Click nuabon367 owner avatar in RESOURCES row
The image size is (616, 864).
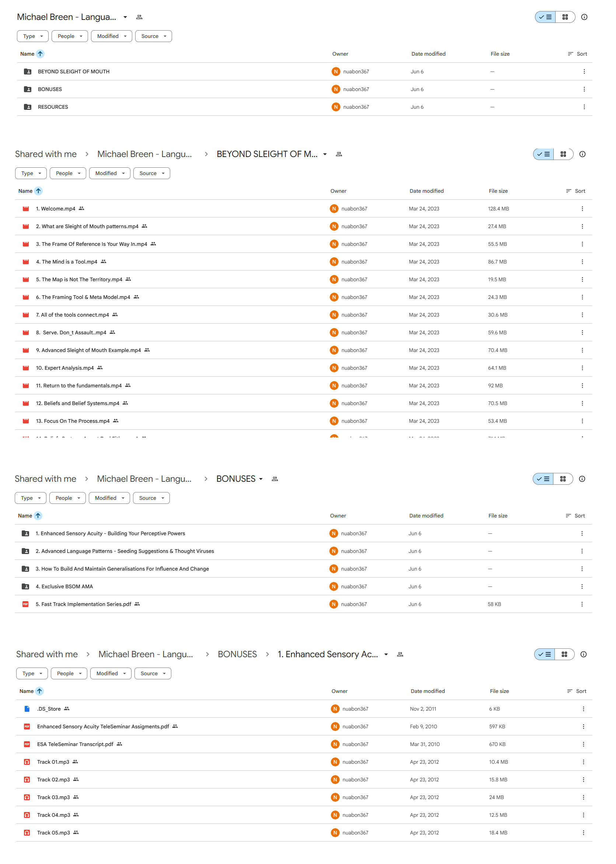(336, 107)
